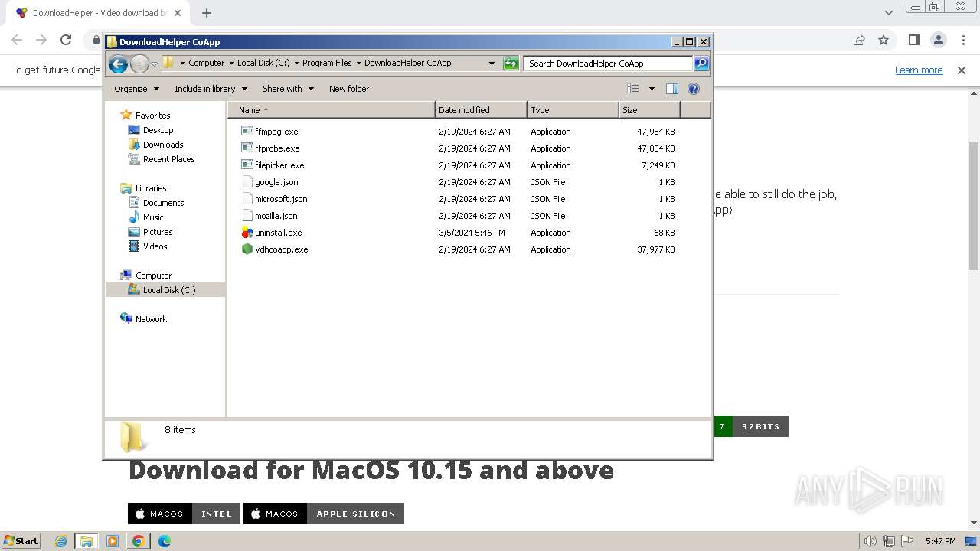980x551 pixels.
Task: Open Downloads folder in sidebar
Action: pos(163,145)
